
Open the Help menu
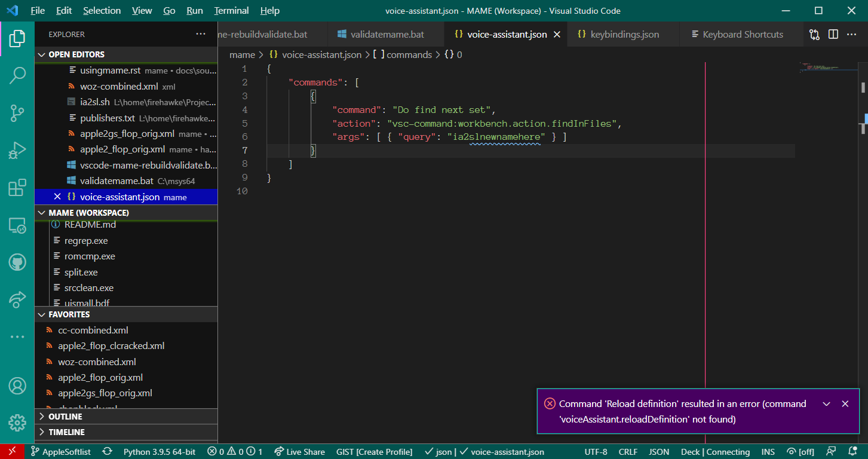(x=270, y=11)
